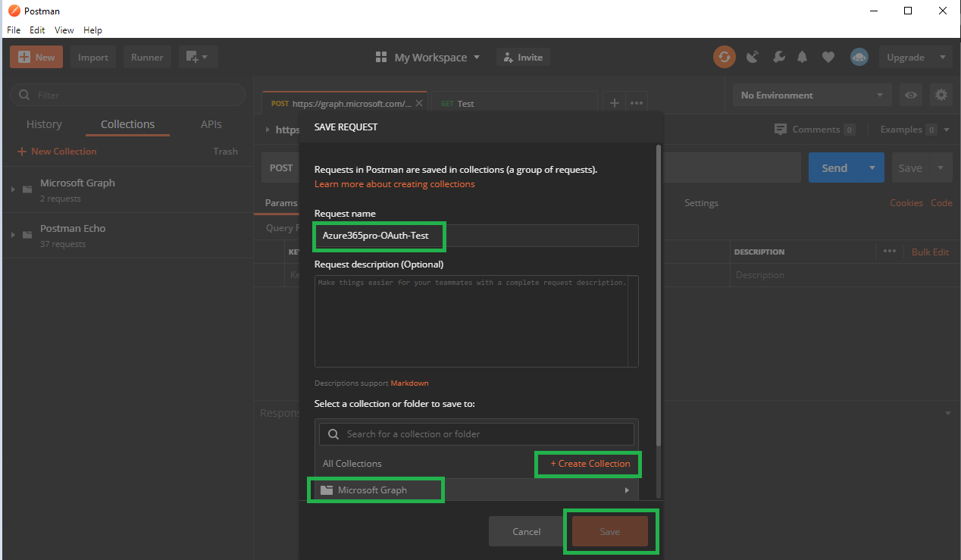Expand the Microsoft Graph folder arrow in dialog

(x=627, y=490)
